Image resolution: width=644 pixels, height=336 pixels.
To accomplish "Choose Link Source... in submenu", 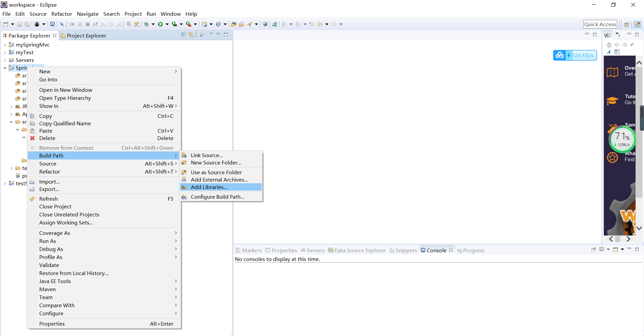I will coord(221,155).
